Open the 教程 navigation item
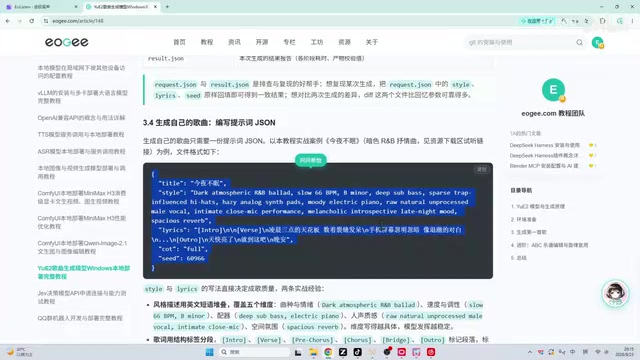Image resolution: width=640 pixels, height=360 pixels. pyautogui.click(x=207, y=42)
